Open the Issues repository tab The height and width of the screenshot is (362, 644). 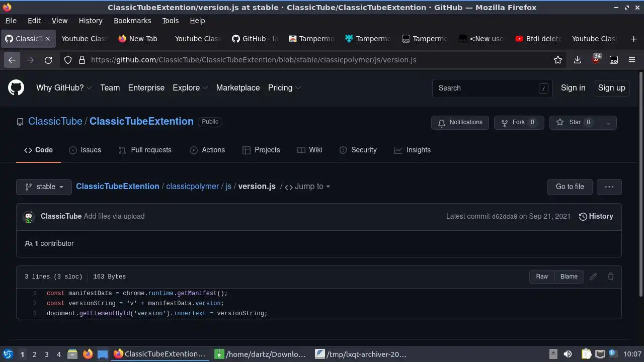85,150
